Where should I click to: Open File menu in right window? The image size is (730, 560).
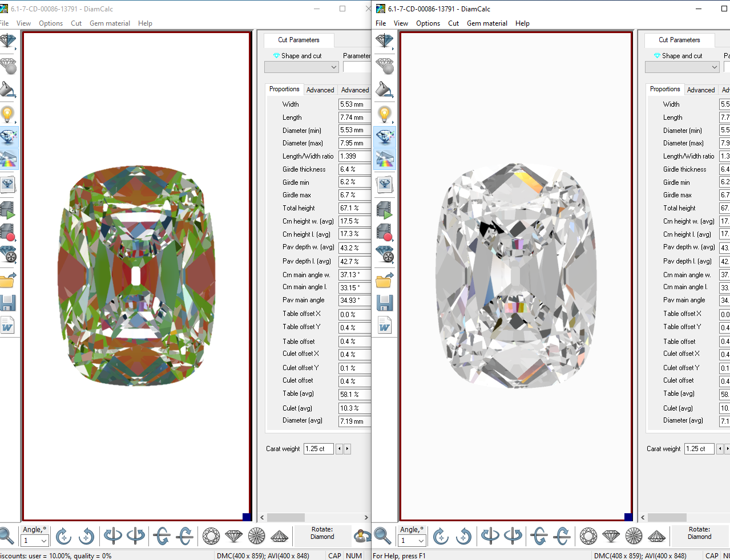pyautogui.click(x=381, y=23)
